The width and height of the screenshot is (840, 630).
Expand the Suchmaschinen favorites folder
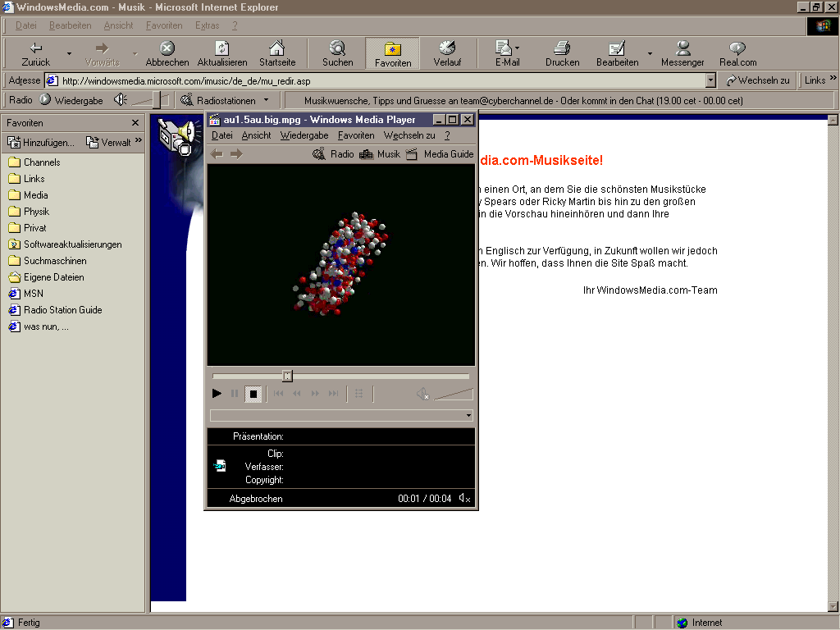point(48,261)
